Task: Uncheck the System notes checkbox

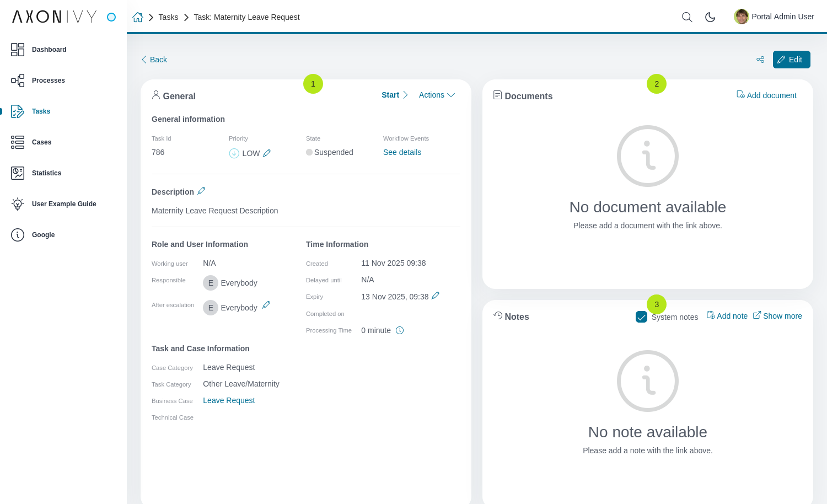Action: (641, 317)
